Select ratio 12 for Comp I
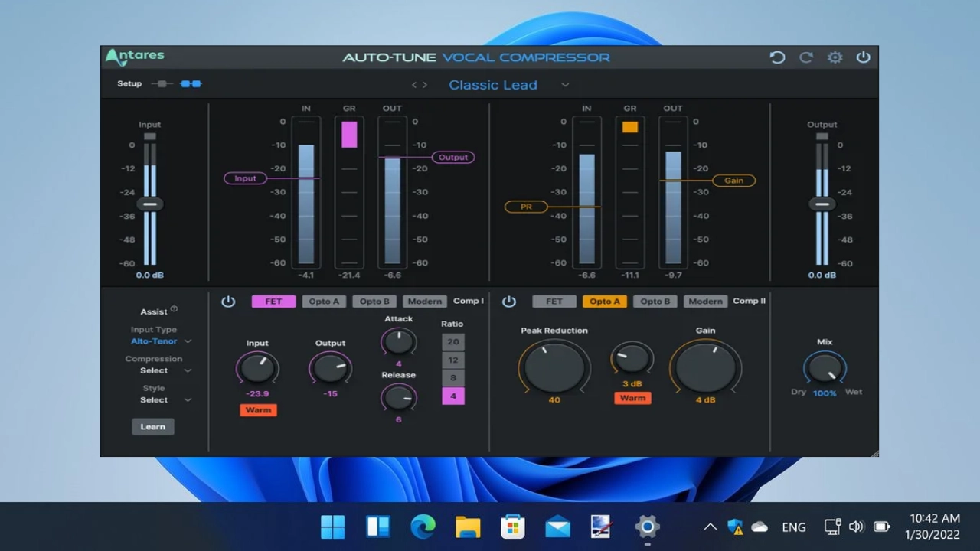The height and width of the screenshot is (551, 980). pos(453,360)
